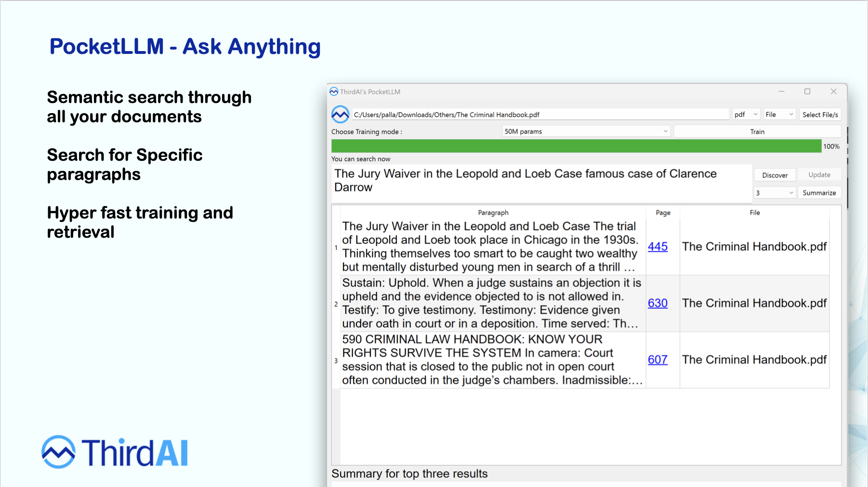868x487 pixels.
Task: Maximize the PocketLLM window
Action: coord(807,91)
